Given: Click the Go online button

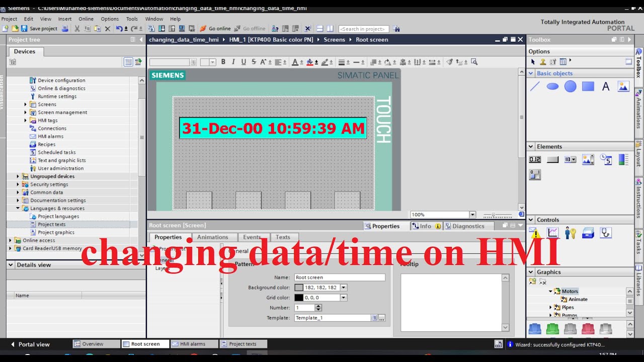Looking at the screenshot, I should click(215, 29).
